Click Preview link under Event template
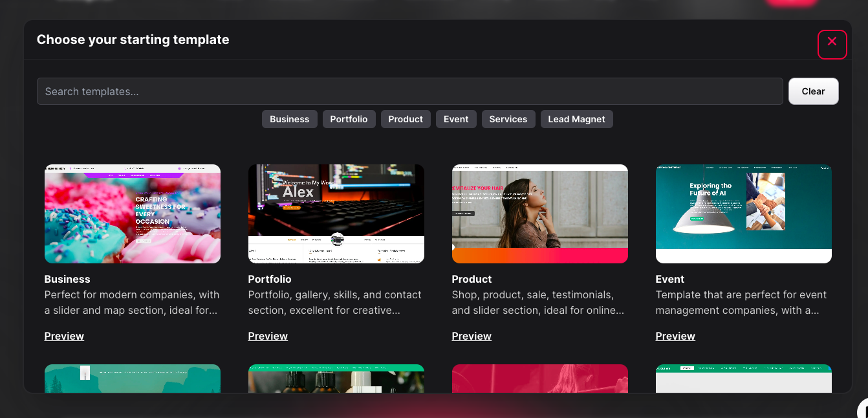Screen dimensions: 868x418 pos(675,336)
